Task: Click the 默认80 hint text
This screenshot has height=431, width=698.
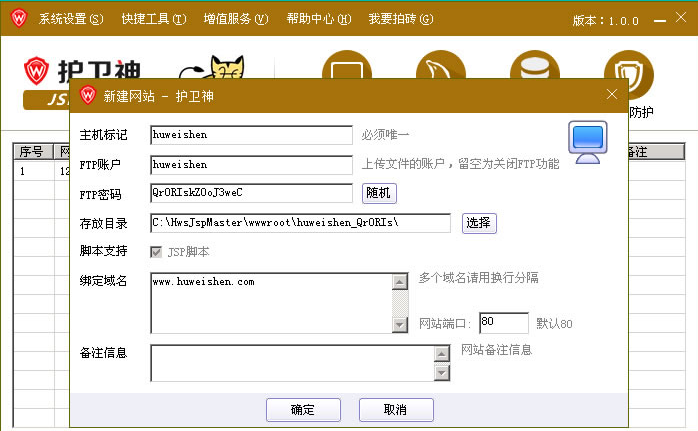Action: tap(554, 324)
